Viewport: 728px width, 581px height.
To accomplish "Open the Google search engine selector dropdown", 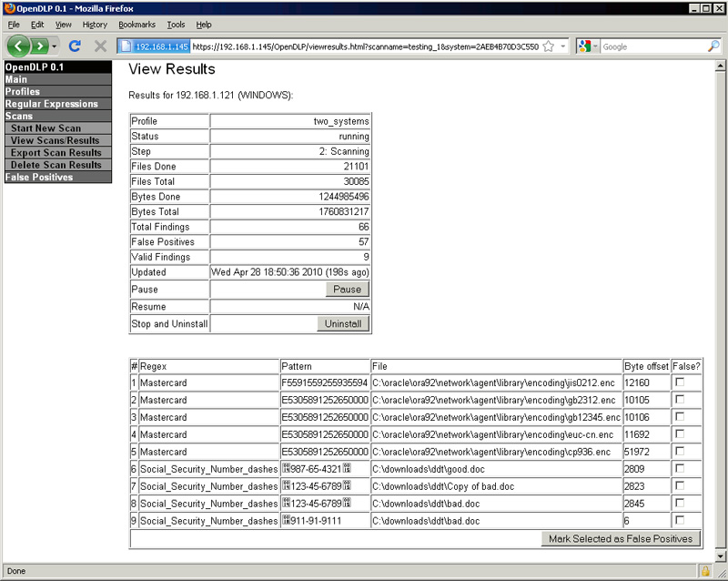I will pos(587,46).
